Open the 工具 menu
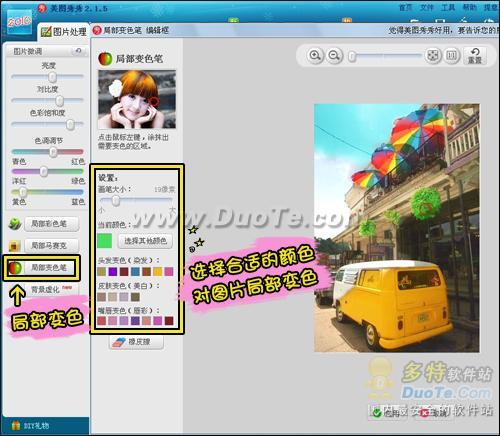Image resolution: width=500 pixels, height=436 pixels. tap(448, 7)
